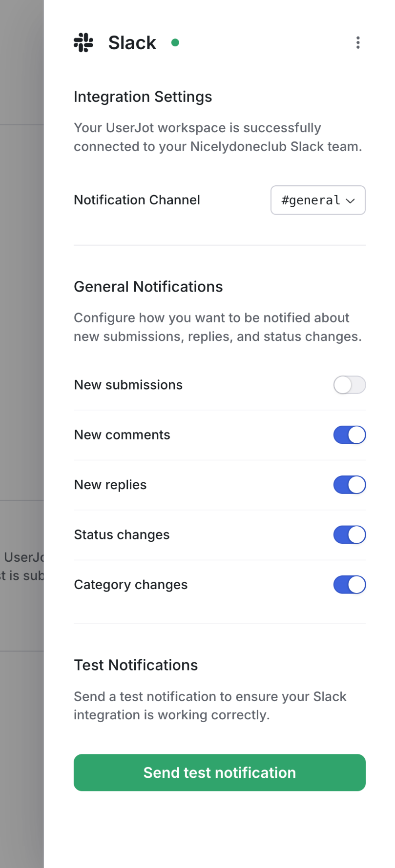Screen dimensions: 395x868
Task: Open the three-dot overflow menu
Action: (x=358, y=43)
